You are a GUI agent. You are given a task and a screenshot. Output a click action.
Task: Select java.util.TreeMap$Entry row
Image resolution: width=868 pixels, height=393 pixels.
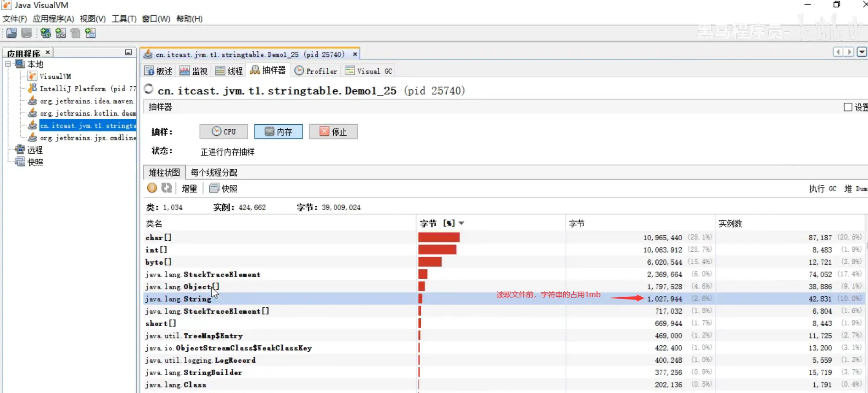point(504,336)
